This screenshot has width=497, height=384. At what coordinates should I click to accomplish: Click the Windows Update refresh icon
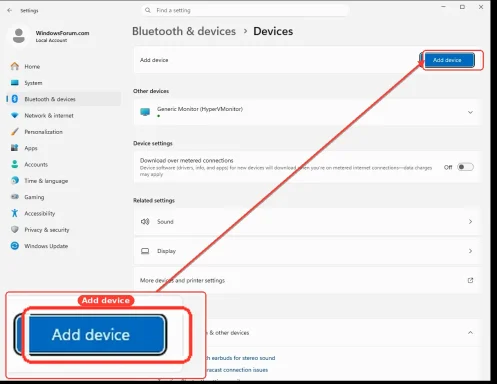(15, 246)
